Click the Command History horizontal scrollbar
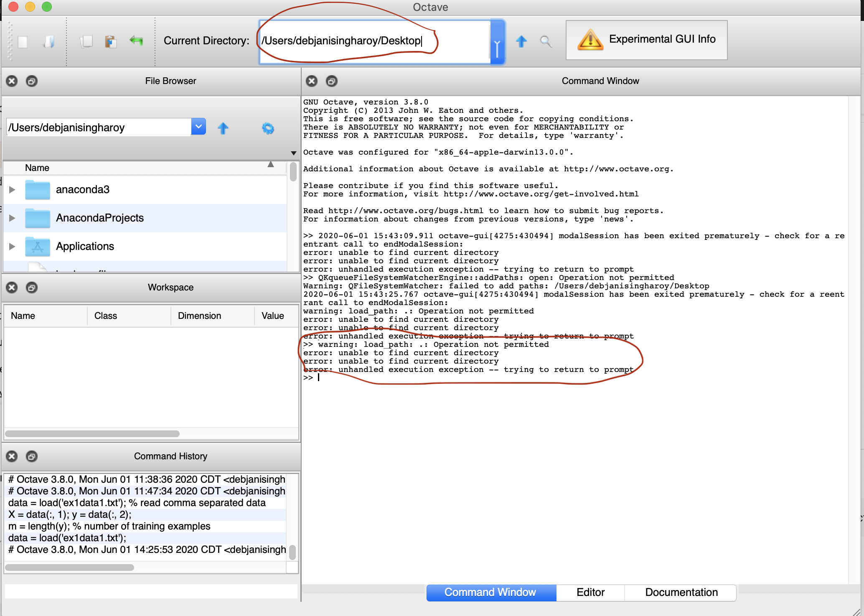 pos(69,568)
